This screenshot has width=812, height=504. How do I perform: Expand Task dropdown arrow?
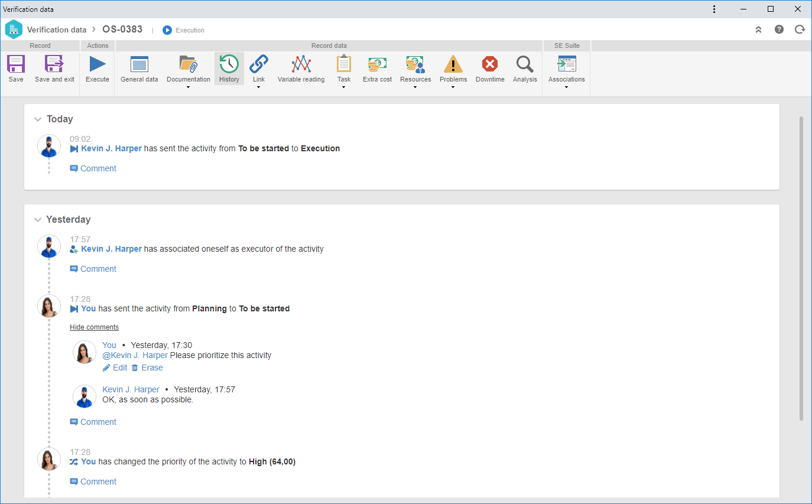tap(344, 87)
